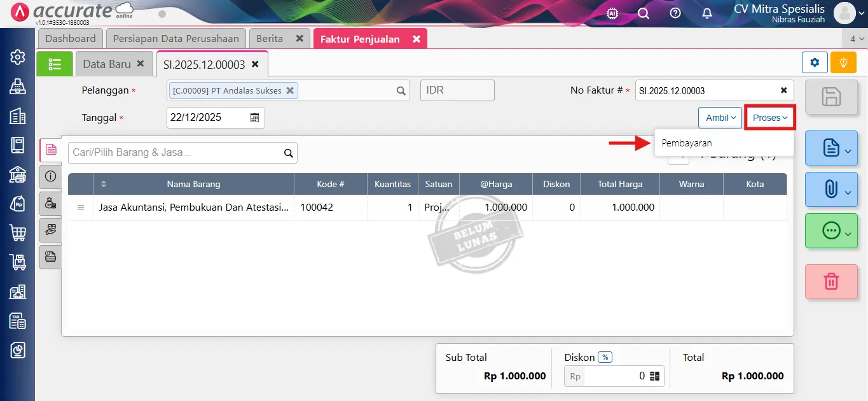Open the help question mark icon
This screenshot has width=868, height=401.
point(675,13)
